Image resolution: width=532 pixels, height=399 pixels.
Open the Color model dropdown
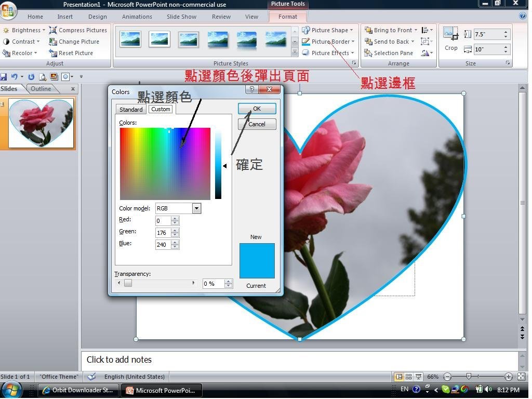[x=196, y=208]
